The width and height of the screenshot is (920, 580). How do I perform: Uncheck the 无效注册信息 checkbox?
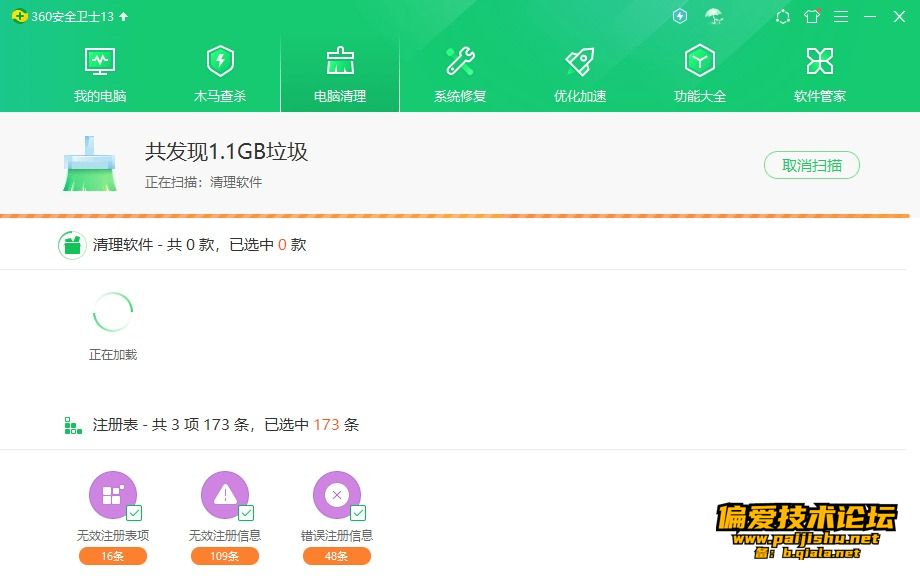click(x=246, y=513)
